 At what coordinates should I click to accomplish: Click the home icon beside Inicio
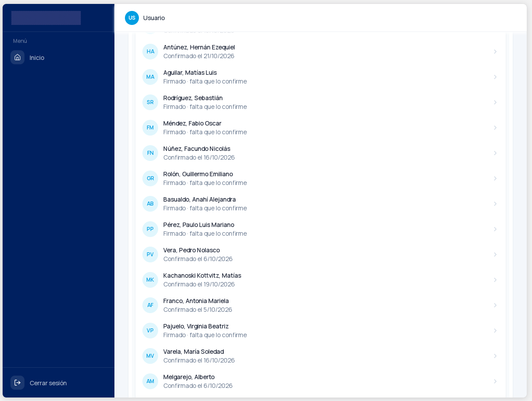point(17,57)
